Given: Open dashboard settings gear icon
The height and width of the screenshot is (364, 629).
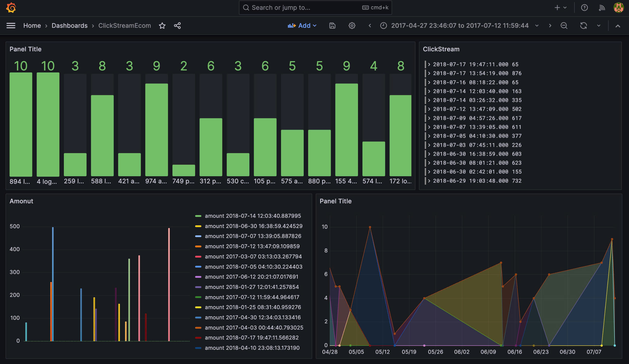Looking at the screenshot, I should coord(352,26).
